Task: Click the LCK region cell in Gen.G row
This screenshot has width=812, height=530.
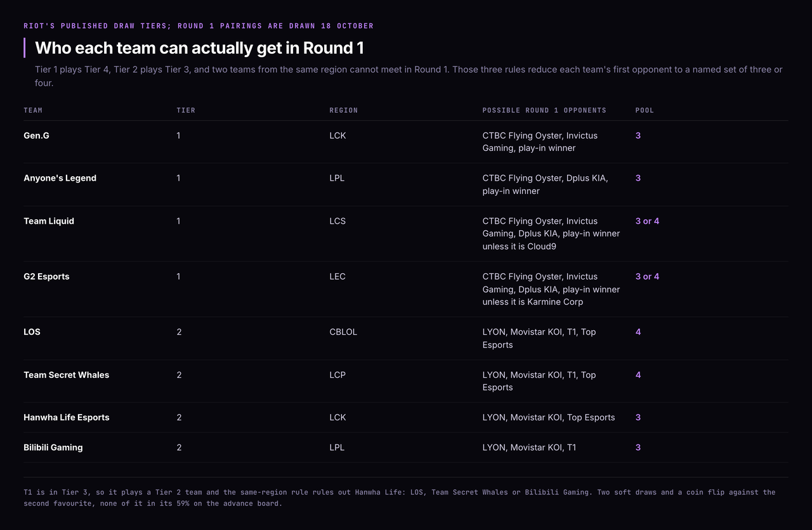Action: coord(337,136)
